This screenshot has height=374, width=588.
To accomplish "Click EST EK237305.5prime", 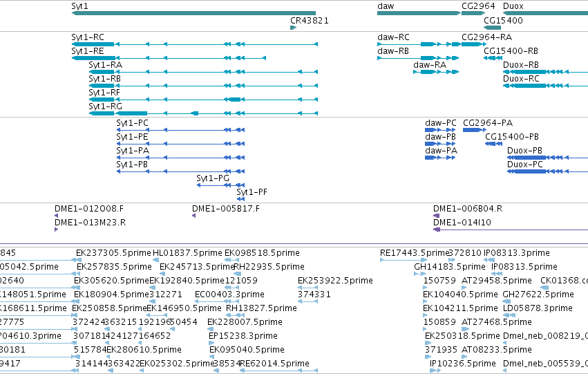I will click(x=113, y=253).
